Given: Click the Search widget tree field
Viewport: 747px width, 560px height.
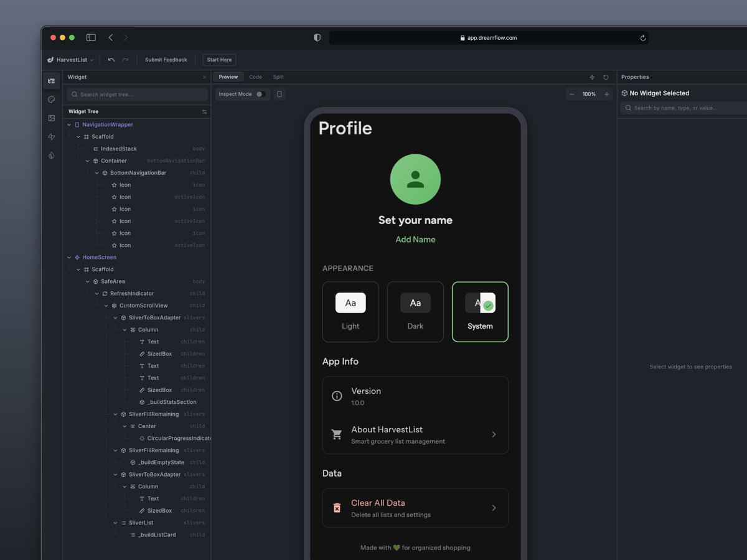Looking at the screenshot, I should point(137,95).
